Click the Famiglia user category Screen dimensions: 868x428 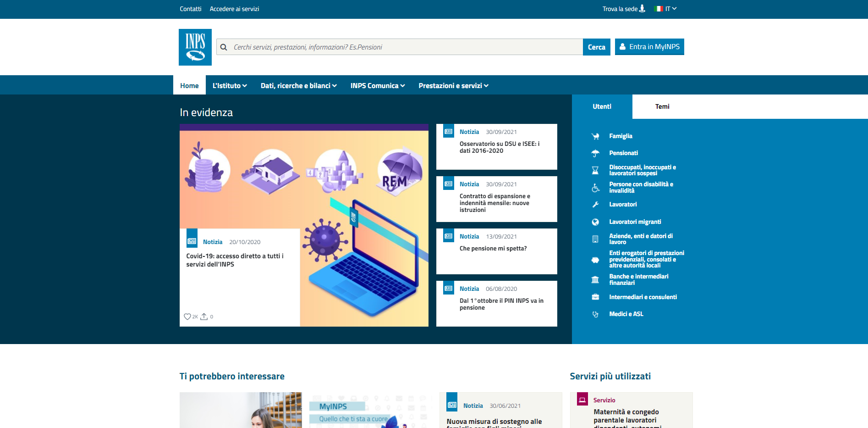(x=621, y=136)
